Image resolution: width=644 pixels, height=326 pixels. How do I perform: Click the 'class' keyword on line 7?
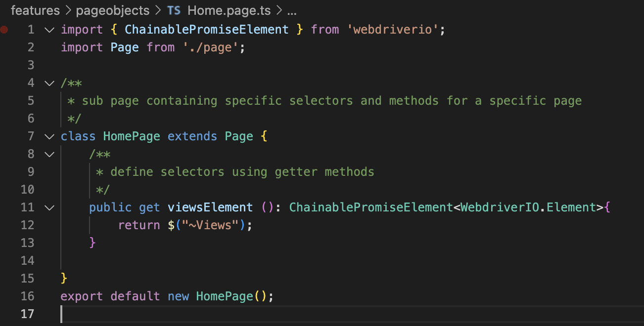78,136
